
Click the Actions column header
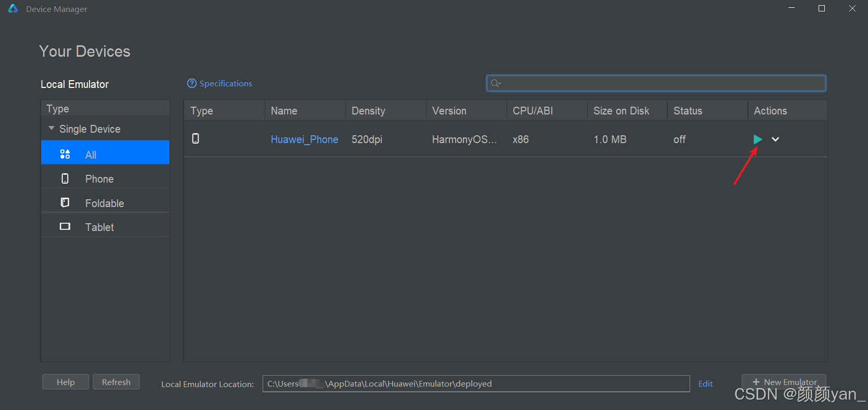(788, 111)
